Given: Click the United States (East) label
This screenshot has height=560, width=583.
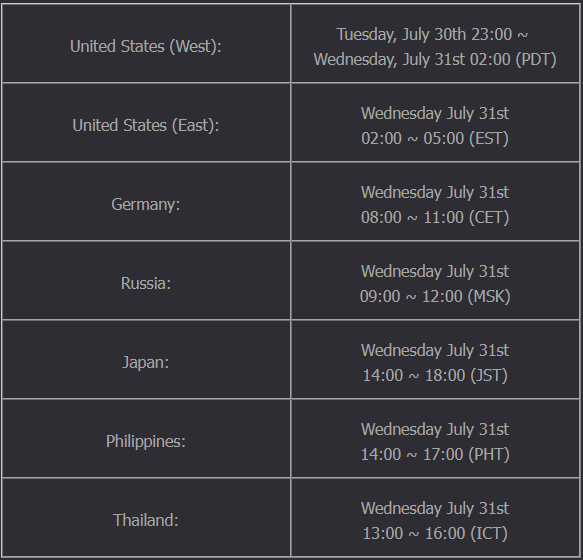Looking at the screenshot, I should tap(146, 123).
